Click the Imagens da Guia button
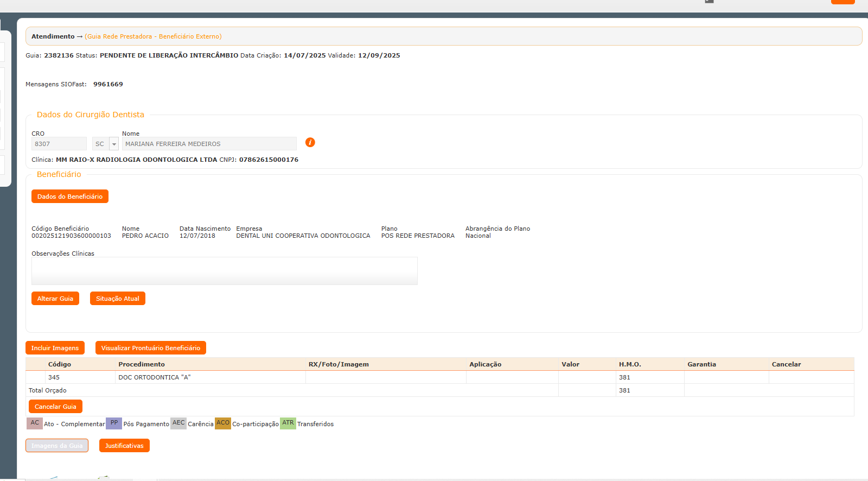The width and height of the screenshot is (868, 481). coord(56,446)
